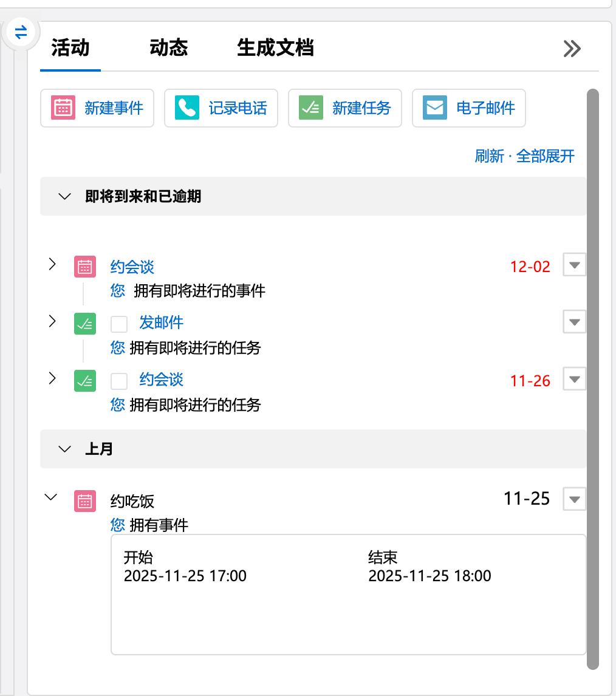Collapse the 上月 section

coord(64,449)
